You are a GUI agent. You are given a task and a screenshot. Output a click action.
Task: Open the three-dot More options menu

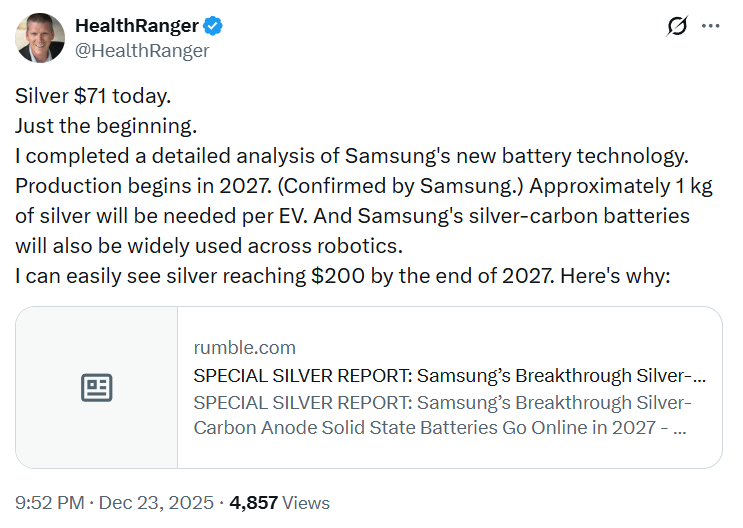coord(711,27)
